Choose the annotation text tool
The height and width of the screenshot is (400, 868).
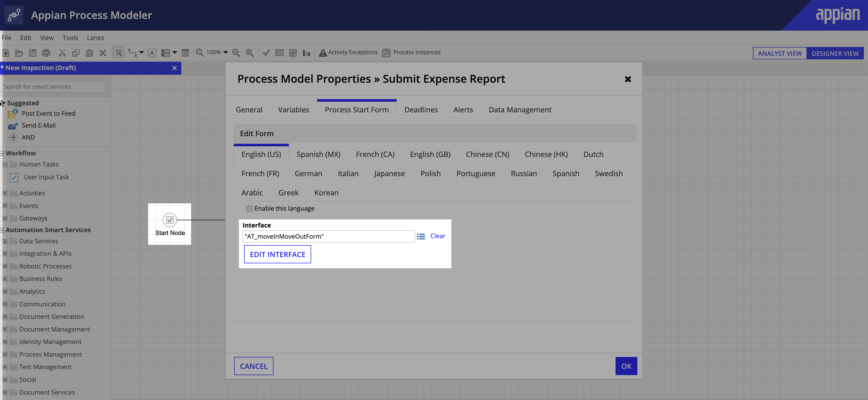(152, 53)
